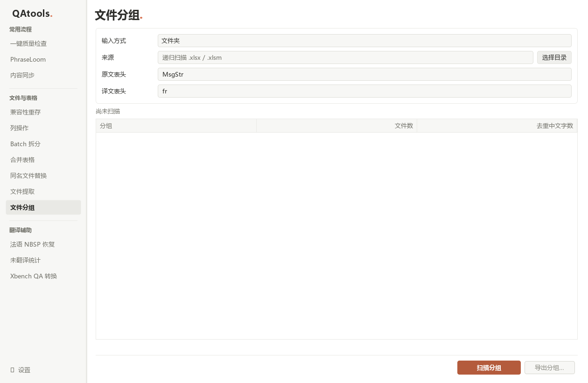This screenshot has width=588, height=383.
Task: Click the 译文表头 field with fr
Action: [364, 91]
